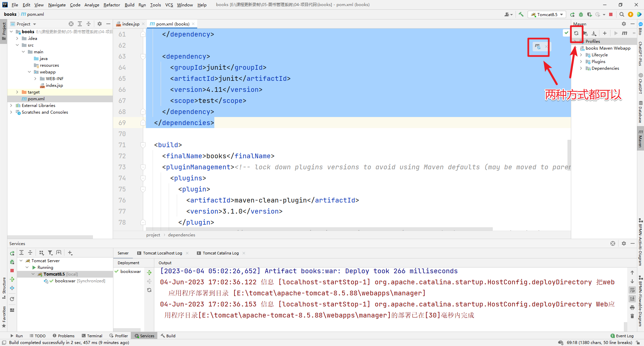Filter services with the funnel icon
Viewport: 644px width, 346px height.
click(50, 253)
